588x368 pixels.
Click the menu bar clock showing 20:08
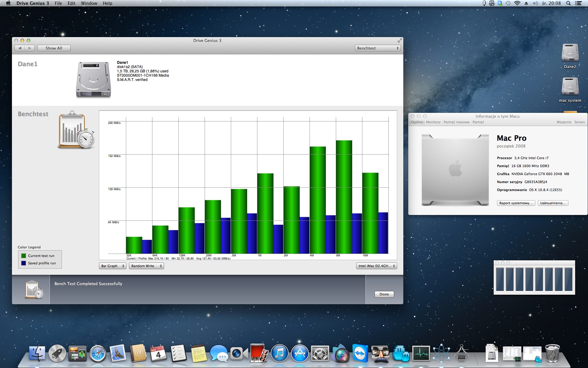[551, 3]
